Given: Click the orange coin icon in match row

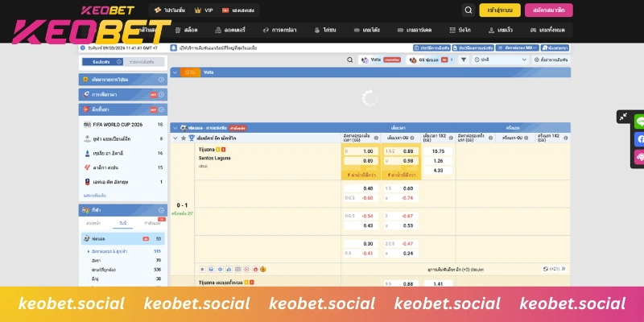Looking at the screenshot, I should click(263, 270).
